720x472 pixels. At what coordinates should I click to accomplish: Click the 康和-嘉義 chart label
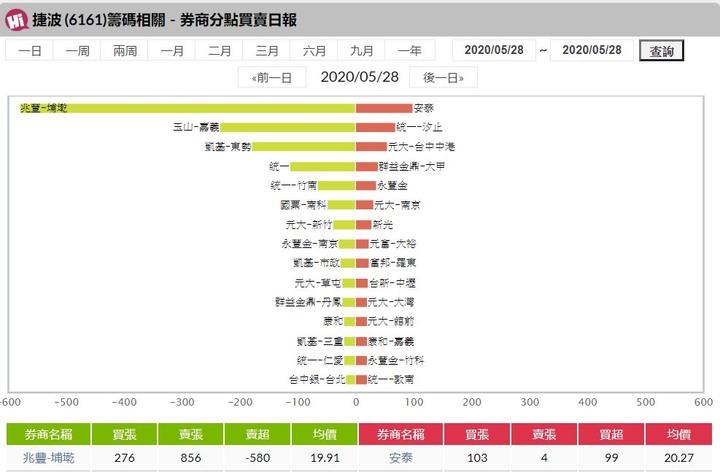point(391,341)
